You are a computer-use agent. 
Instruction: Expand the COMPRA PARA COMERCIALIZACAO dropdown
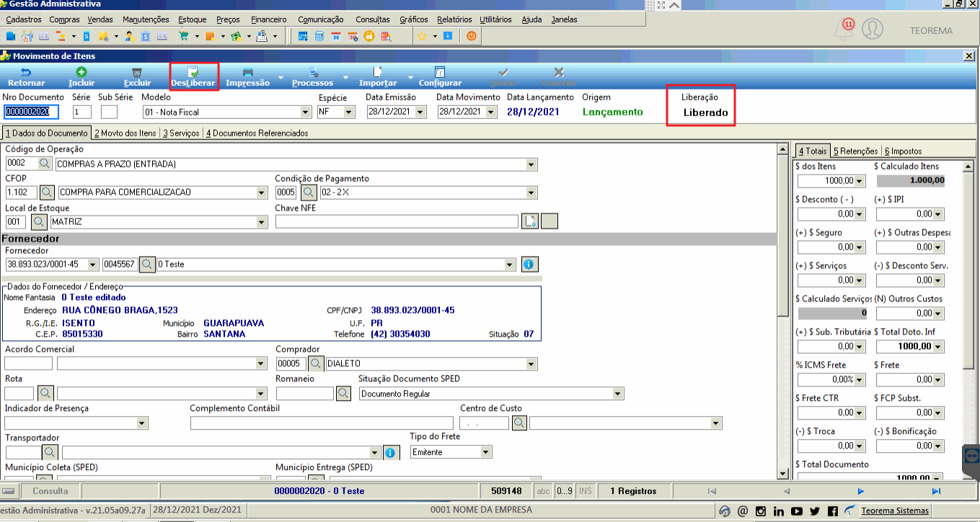(x=262, y=193)
